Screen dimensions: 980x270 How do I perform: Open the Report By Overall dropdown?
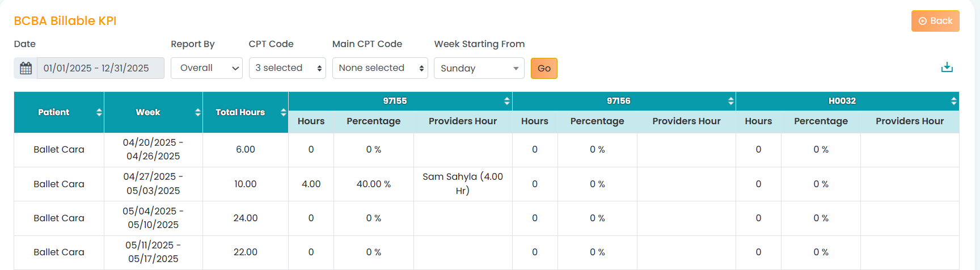[206, 68]
